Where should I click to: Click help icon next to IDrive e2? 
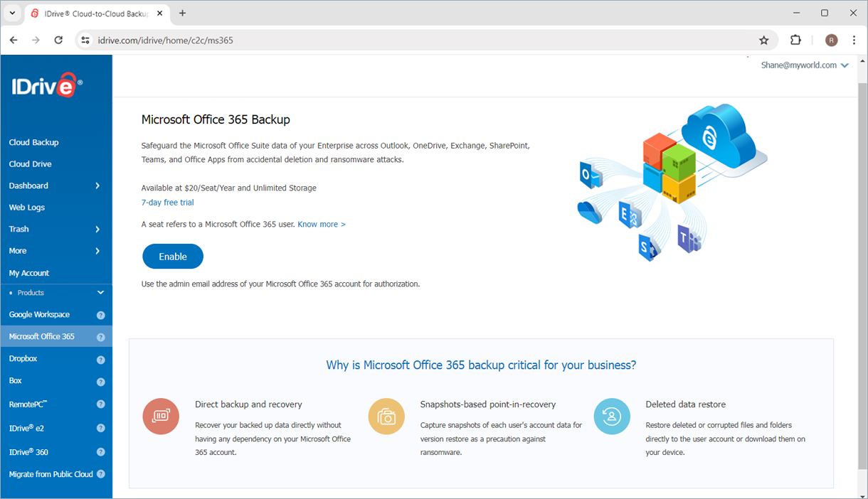(100, 429)
